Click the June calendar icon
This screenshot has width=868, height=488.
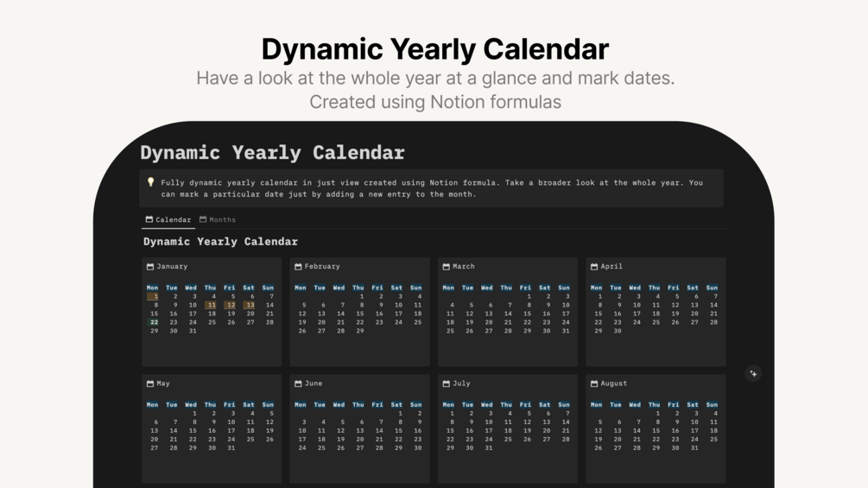[298, 383]
